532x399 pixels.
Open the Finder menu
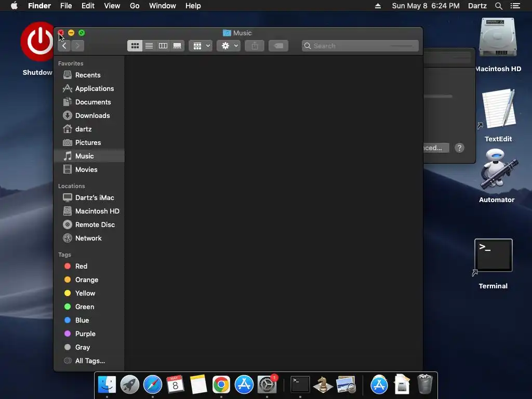pyautogui.click(x=39, y=6)
